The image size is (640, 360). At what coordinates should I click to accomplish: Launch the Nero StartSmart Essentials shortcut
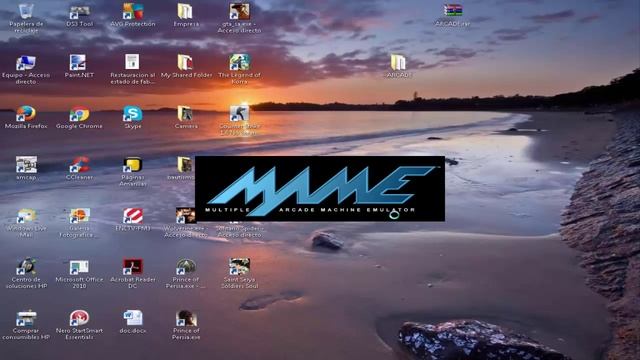[x=79, y=318]
